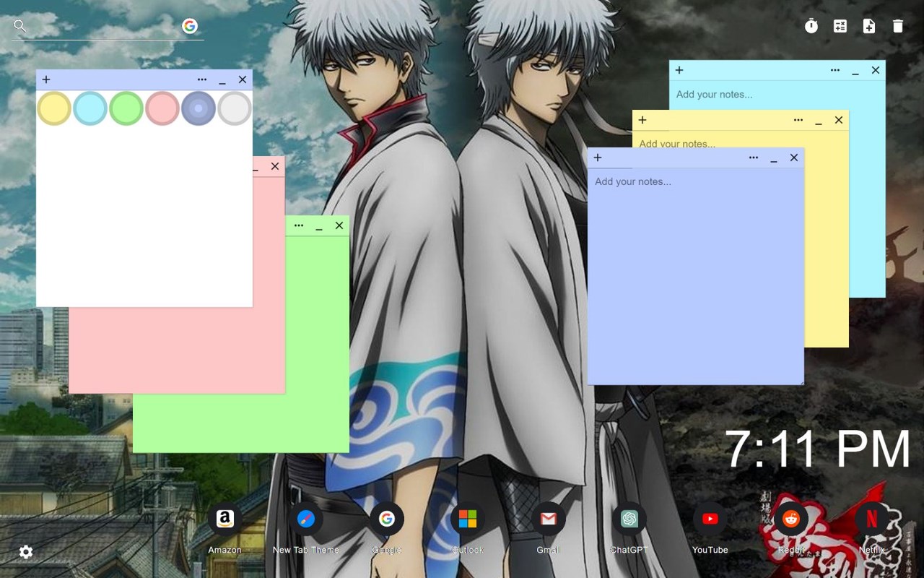Minimize the green note
This screenshot has width=924, height=578.
[319, 227]
